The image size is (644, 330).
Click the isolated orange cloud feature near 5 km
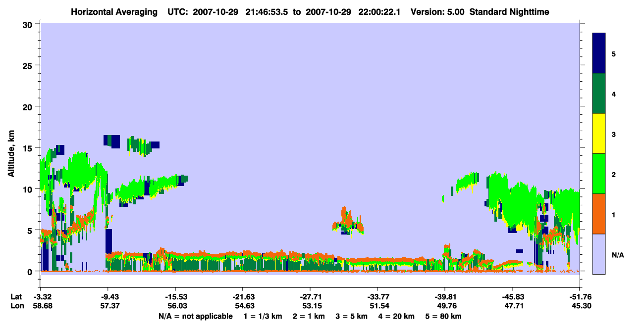coord(348,223)
